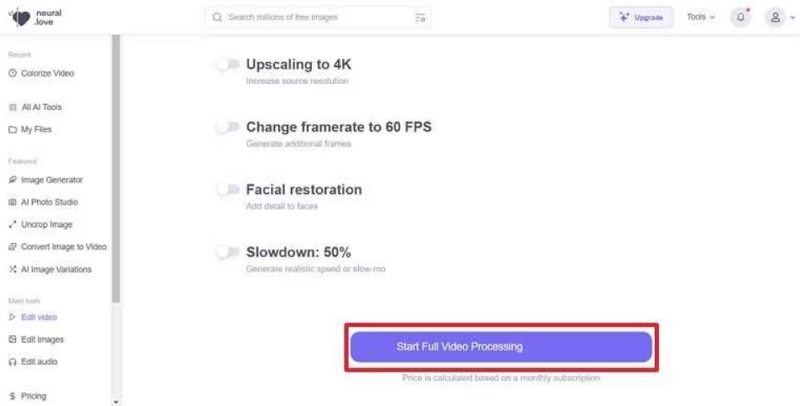Click the Colorize Video sidebar icon

(x=12, y=73)
